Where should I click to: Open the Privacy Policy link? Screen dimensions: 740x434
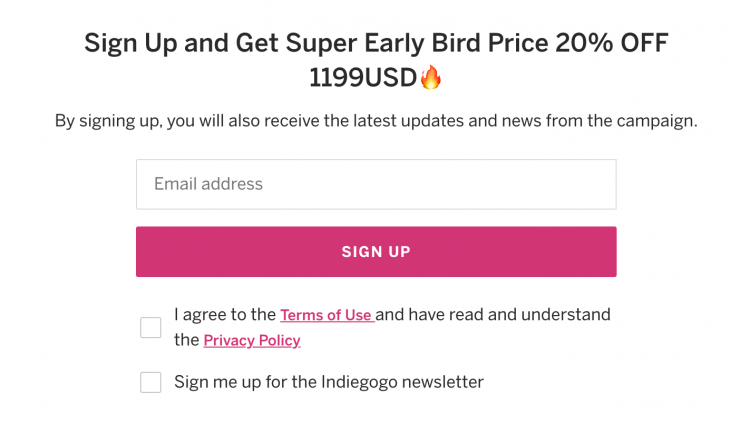coord(252,340)
